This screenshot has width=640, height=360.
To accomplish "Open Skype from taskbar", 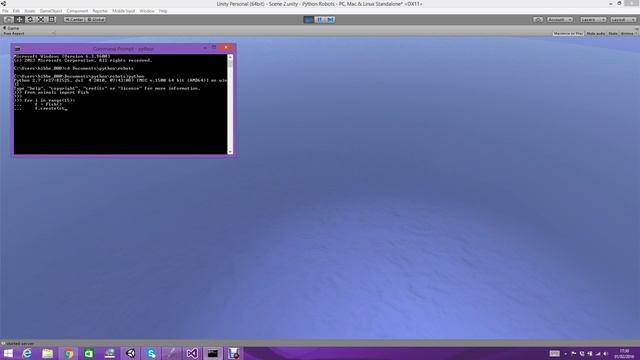I will [151, 353].
